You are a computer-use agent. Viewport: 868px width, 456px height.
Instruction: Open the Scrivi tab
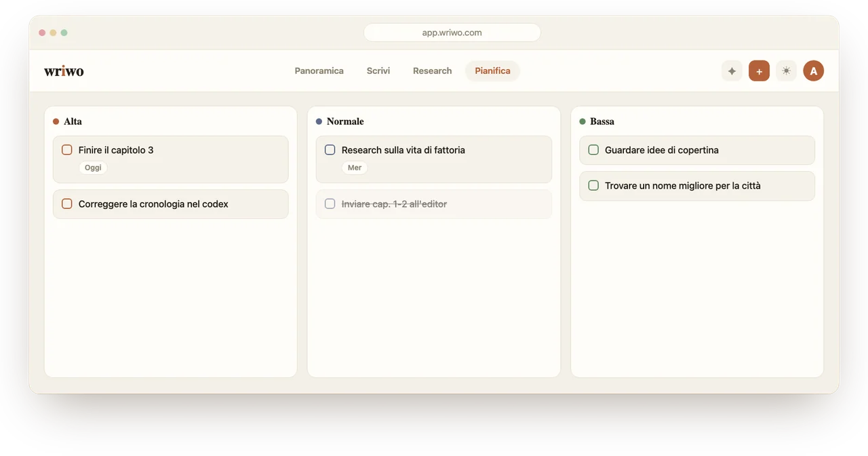378,71
